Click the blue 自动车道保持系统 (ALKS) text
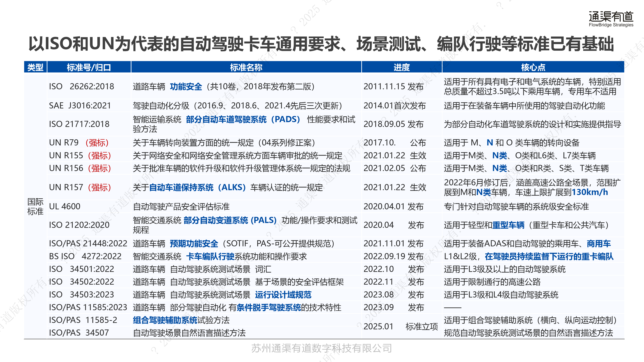The height and width of the screenshot is (362, 644). pos(198,187)
